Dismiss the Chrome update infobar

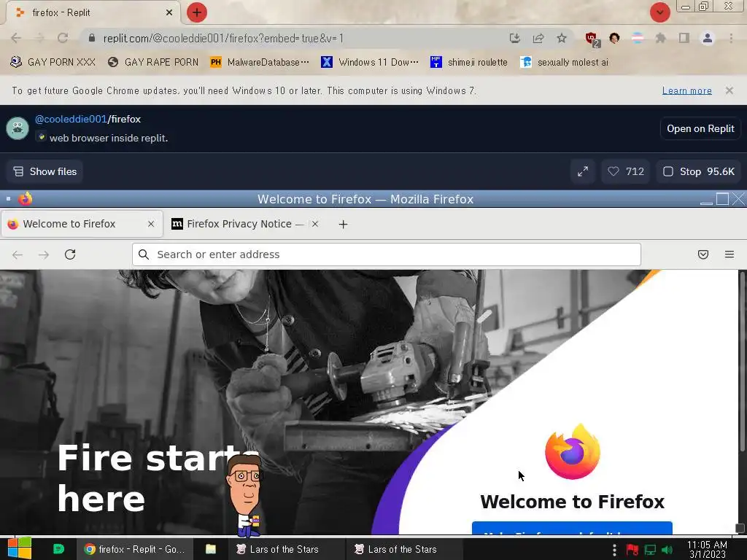pyautogui.click(x=729, y=90)
